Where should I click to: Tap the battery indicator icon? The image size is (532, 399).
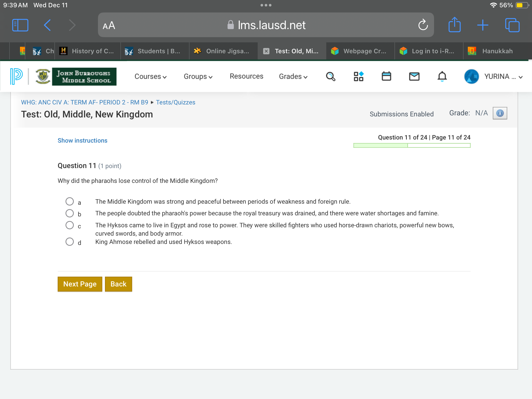tap(522, 5)
